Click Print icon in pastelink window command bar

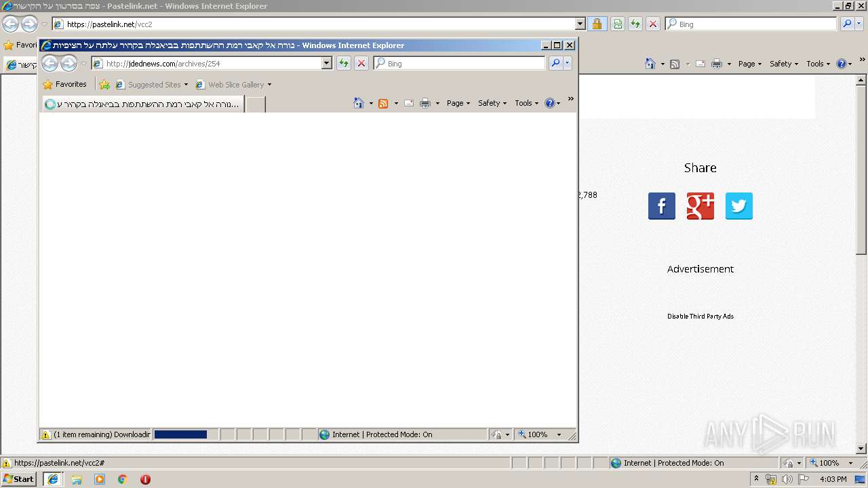(717, 64)
